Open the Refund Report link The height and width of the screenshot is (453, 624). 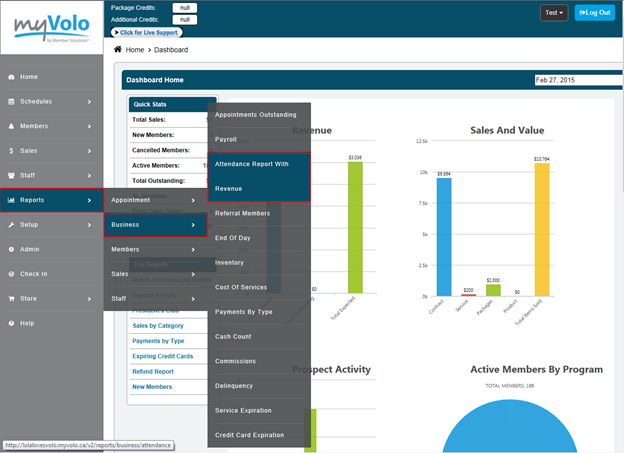coord(153,370)
